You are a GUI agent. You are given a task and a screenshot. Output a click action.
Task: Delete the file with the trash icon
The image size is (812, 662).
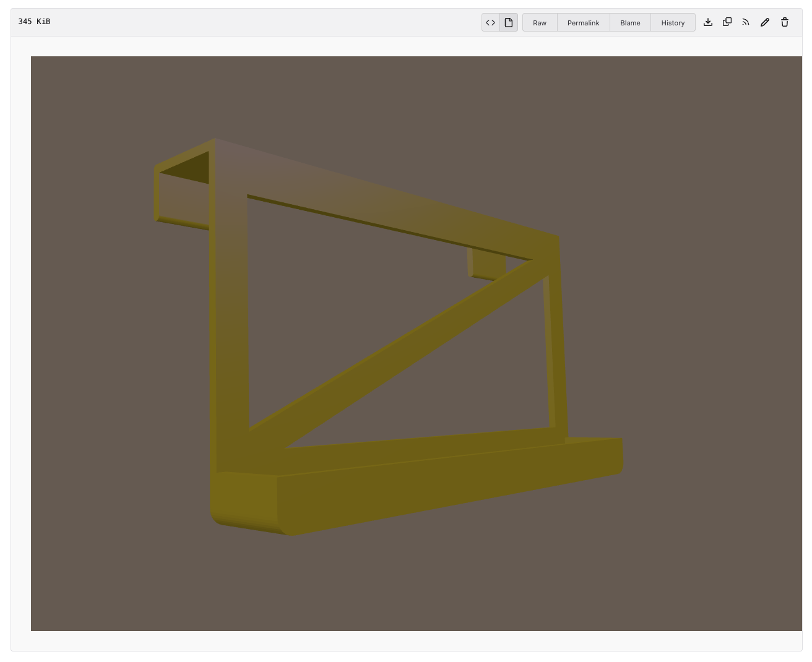tap(784, 22)
